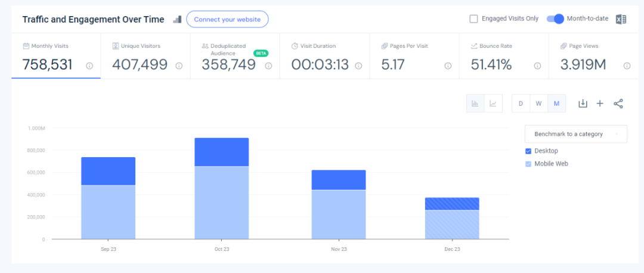Click the Desktop segment of the Sep 23 bar
Viewport: 644px width, 273px height.
(109, 171)
